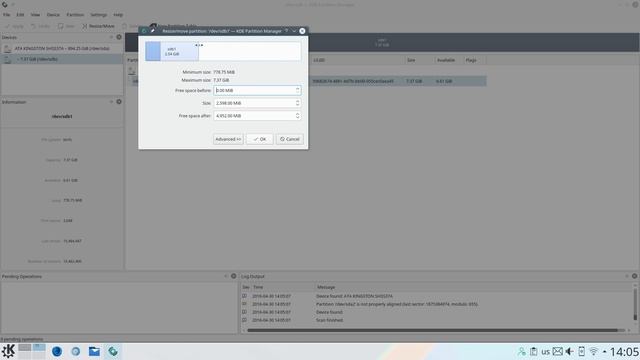Screen dimensions: 640x360
Task: Open the Edit menu
Action: [x=20, y=15]
